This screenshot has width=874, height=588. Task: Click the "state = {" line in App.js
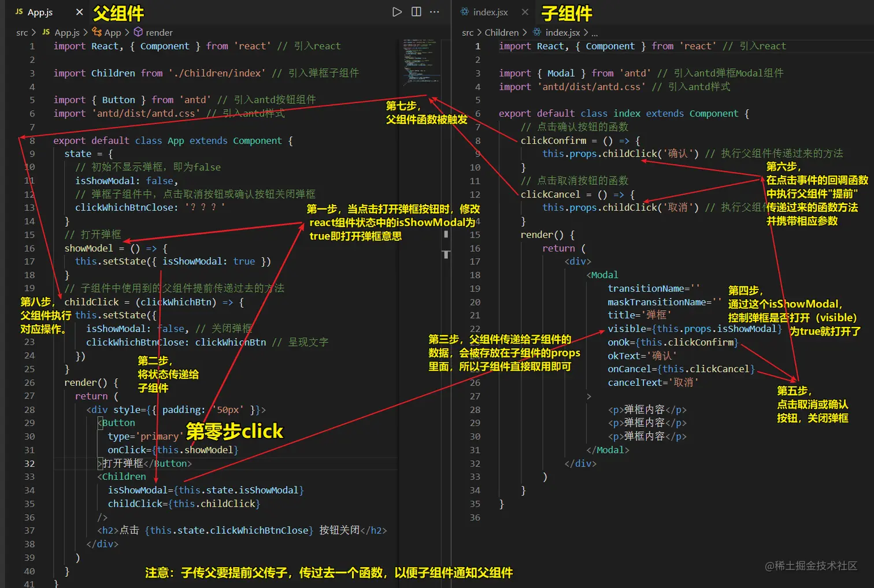click(89, 154)
